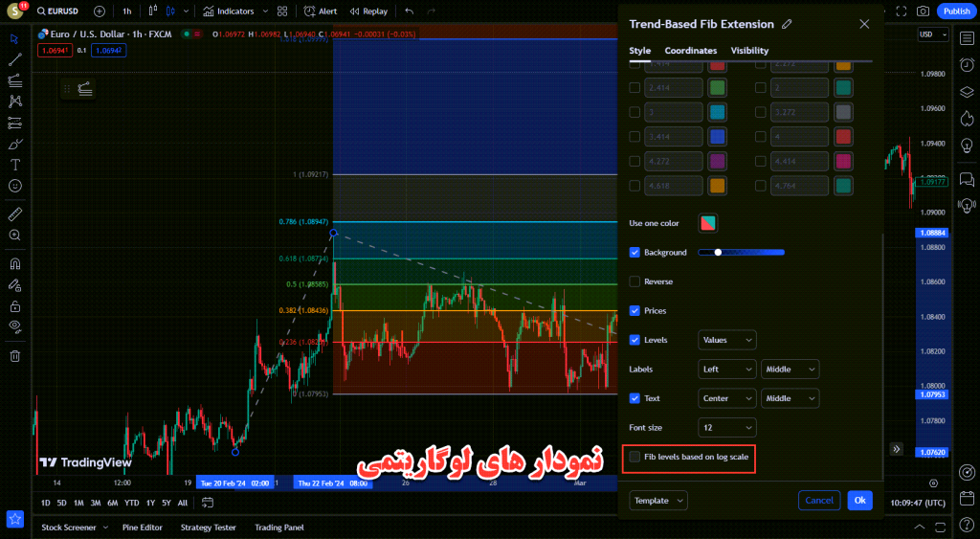Rename the drawing with the pencil icon
This screenshot has height=539, width=980.
(x=787, y=24)
